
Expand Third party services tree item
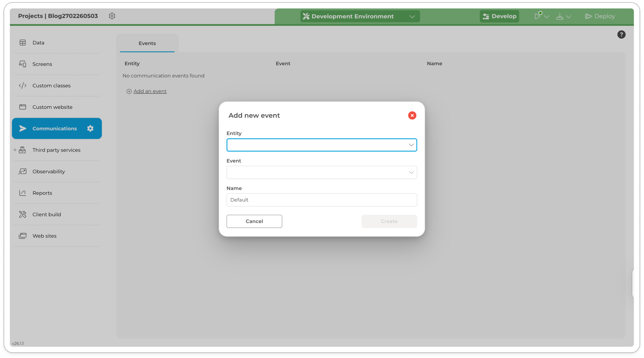[15, 150]
